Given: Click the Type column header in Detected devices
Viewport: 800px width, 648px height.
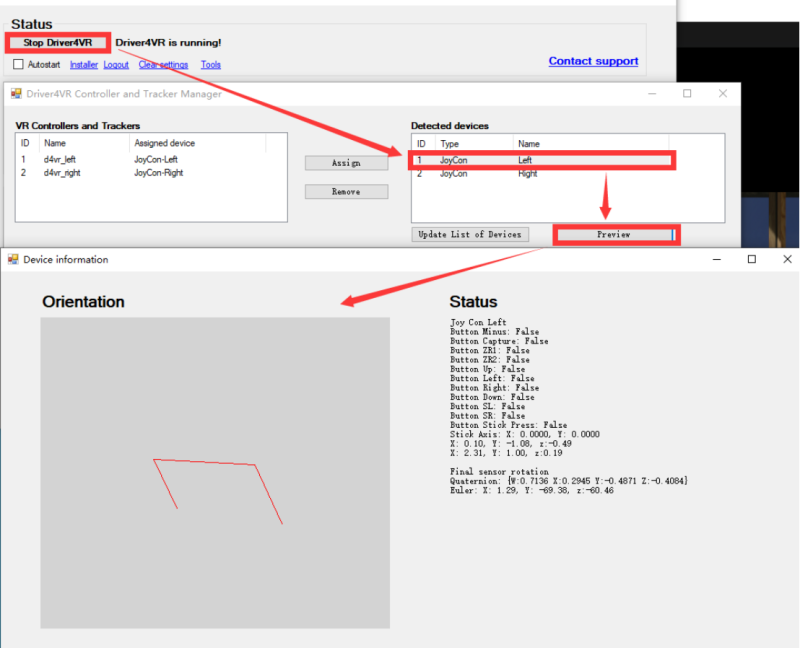Looking at the screenshot, I should pyautogui.click(x=474, y=144).
